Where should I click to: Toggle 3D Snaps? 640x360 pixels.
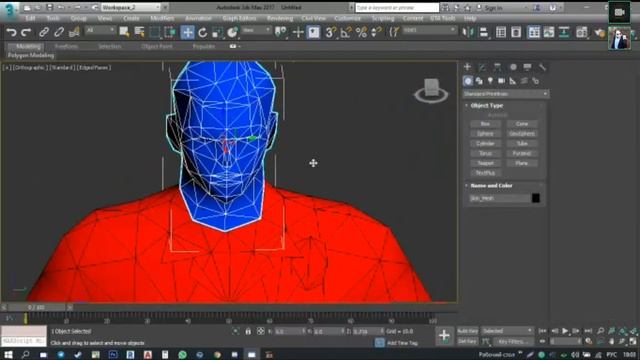[331, 32]
